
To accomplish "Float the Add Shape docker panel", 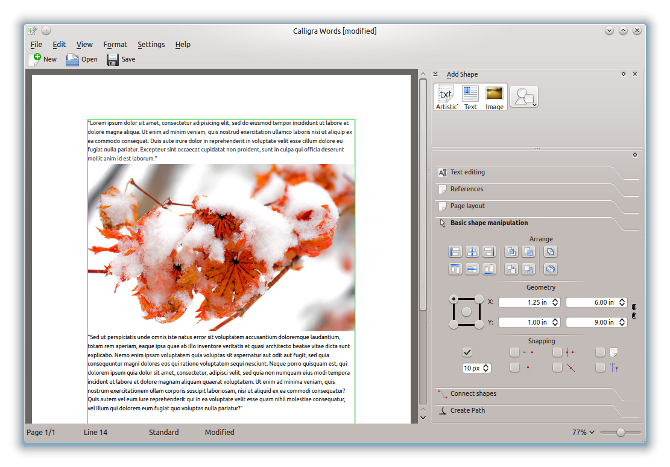I will pyautogui.click(x=623, y=74).
